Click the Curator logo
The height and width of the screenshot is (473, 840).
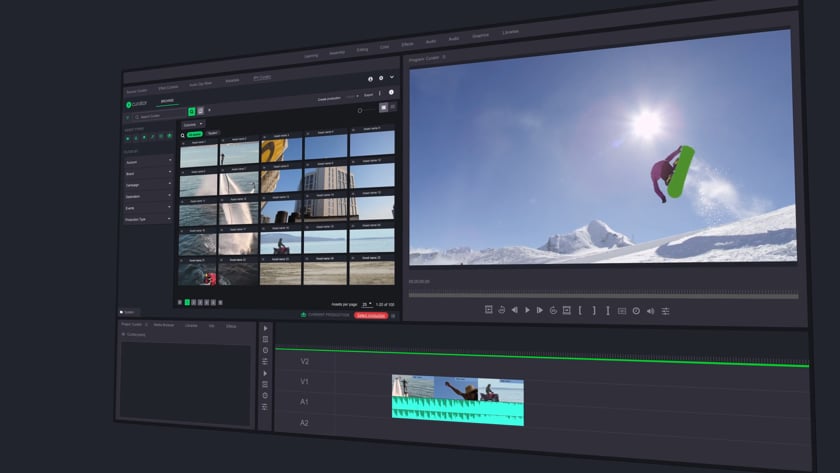tap(137, 104)
